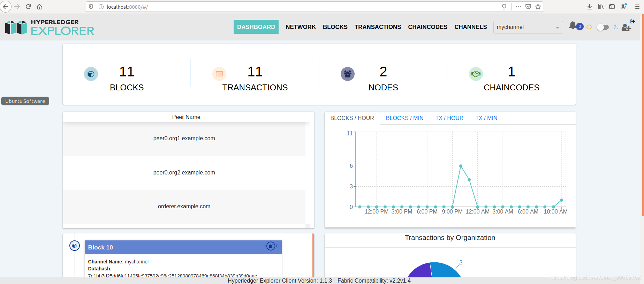This screenshot has height=284, width=644.
Task: Click the logout arrow icon
Action: (632, 21)
